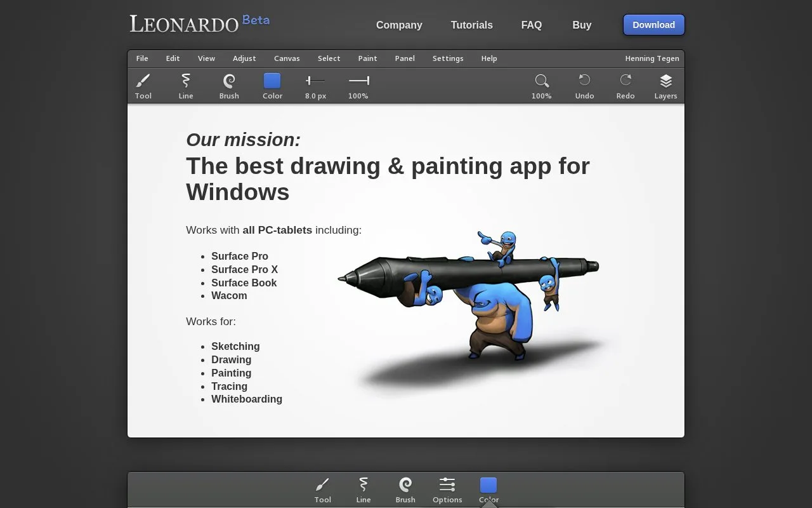Open the Line settings in top toolbar
This screenshot has height=508, width=812.
click(186, 81)
